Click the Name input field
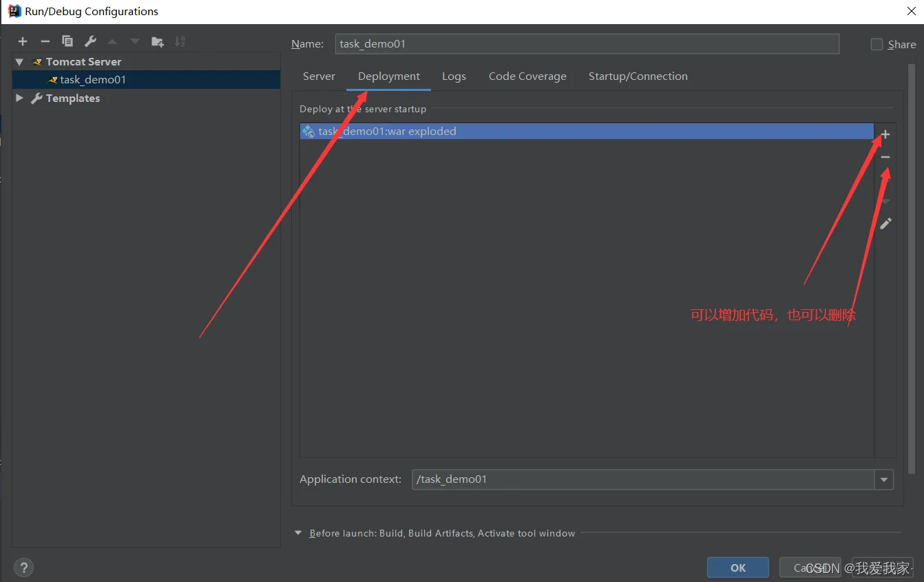This screenshot has width=924, height=582. pyautogui.click(x=587, y=44)
